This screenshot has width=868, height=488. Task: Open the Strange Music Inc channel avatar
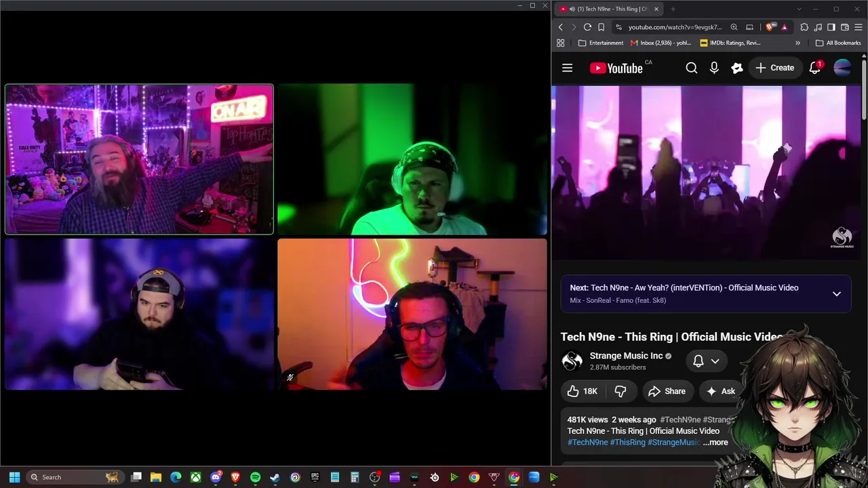(x=572, y=361)
